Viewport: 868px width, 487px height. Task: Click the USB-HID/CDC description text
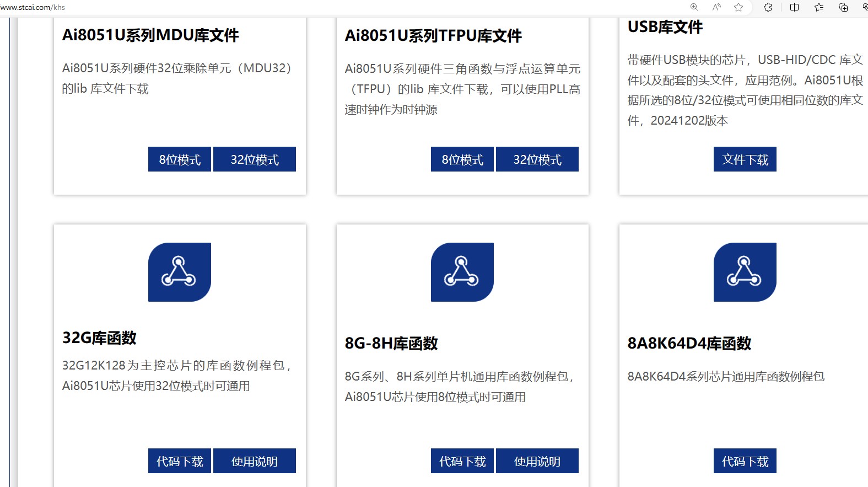pyautogui.click(x=745, y=90)
